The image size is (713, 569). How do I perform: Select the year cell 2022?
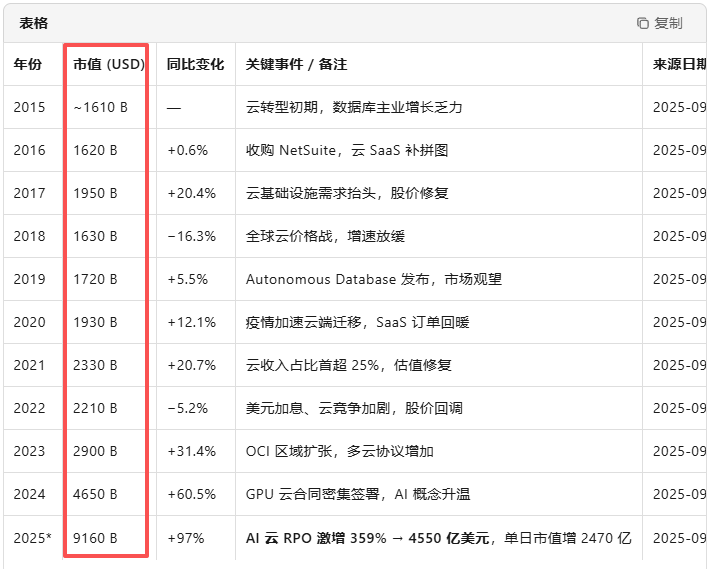[29, 408]
